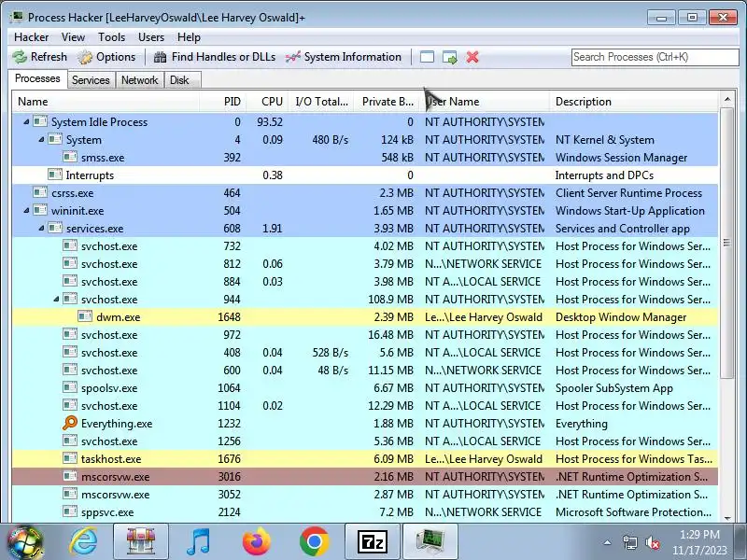Open System Information graph window
747x560 pixels.
tap(344, 57)
